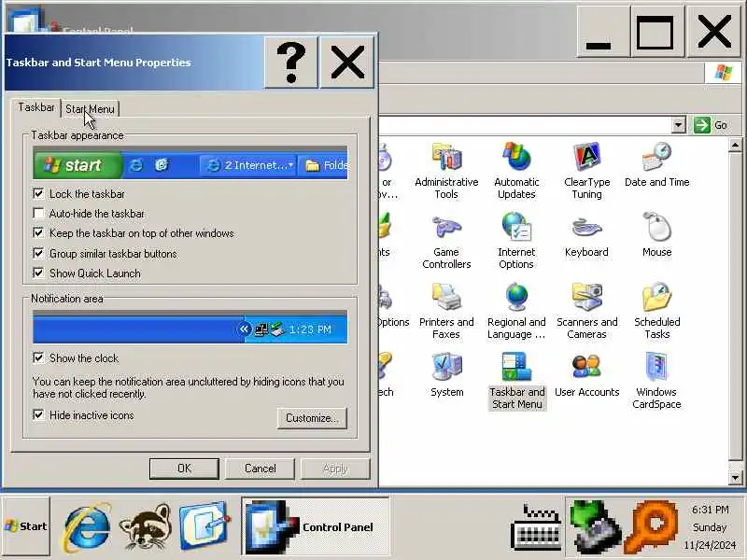Select the System applet icon
Image resolution: width=747 pixels, height=560 pixels.
click(446, 375)
